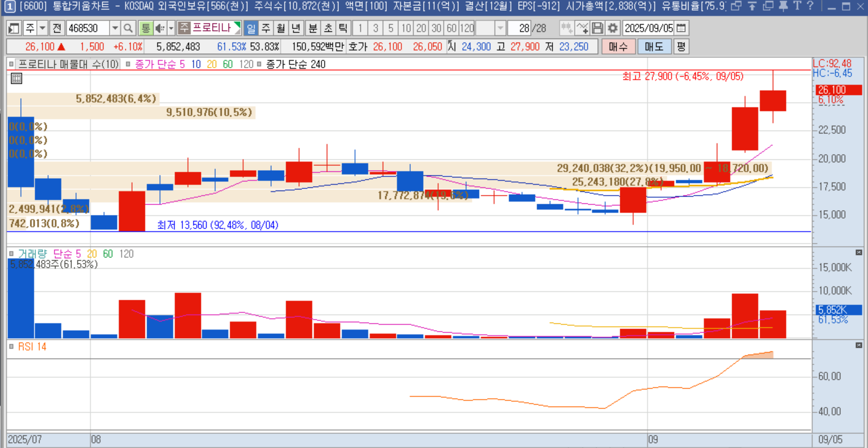This screenshot has width=868, height=448.
Task: Open the custom interval dropdown arrow
Action: [x=500, y=28]
